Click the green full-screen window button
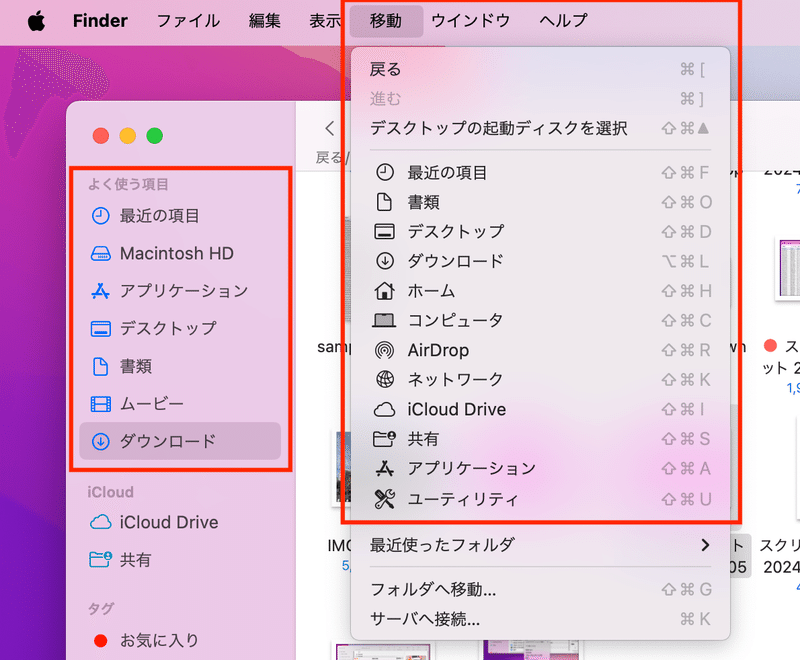 [x=155, y=136]
